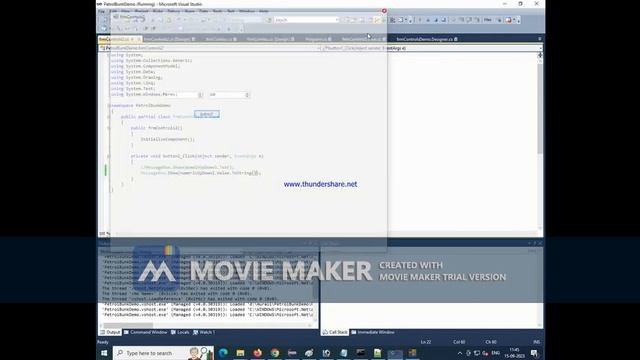Launch Microsoft Edge from taskbar
This screenshot has width=640, height=360.
click(x=223, y=353)
